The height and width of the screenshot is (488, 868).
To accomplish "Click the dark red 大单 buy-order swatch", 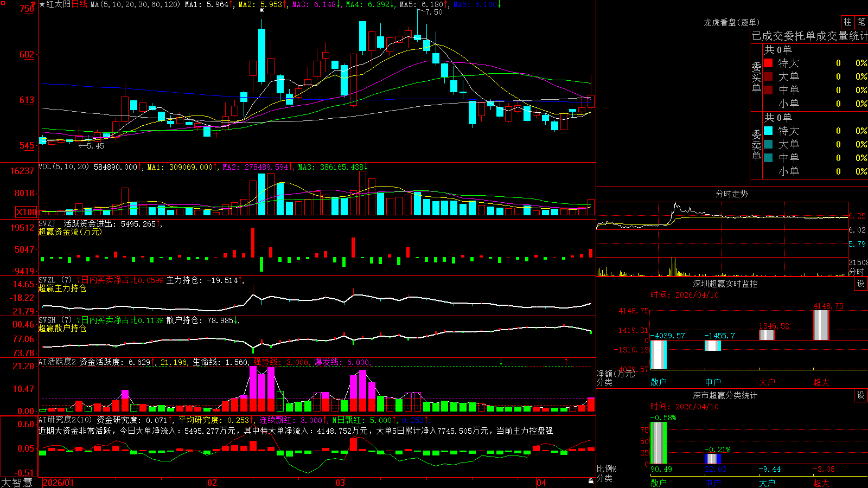I will (x=768, y=76).
